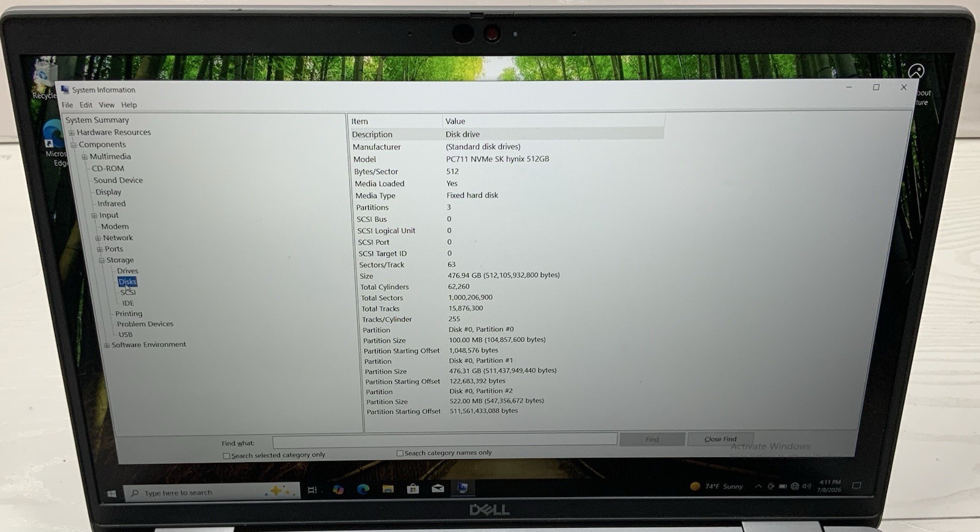
Task: Enable Search selected category only checkbox
Action: click(227, 455)
